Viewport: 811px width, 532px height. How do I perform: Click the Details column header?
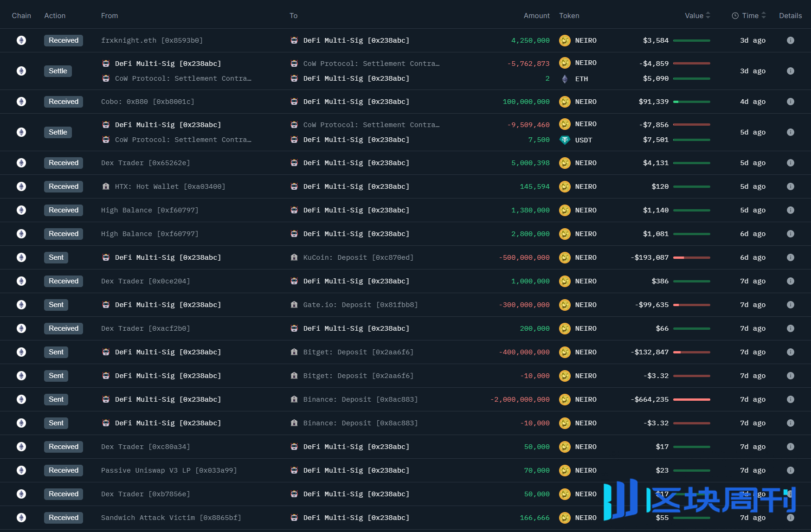click(x=791, y=16)
